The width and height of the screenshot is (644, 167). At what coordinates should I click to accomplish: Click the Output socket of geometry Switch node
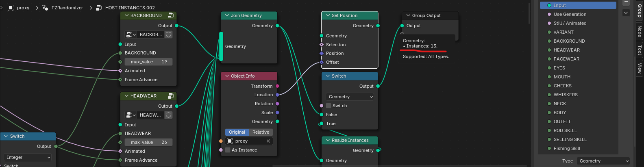pyautogui.click(x=378, y=86)
